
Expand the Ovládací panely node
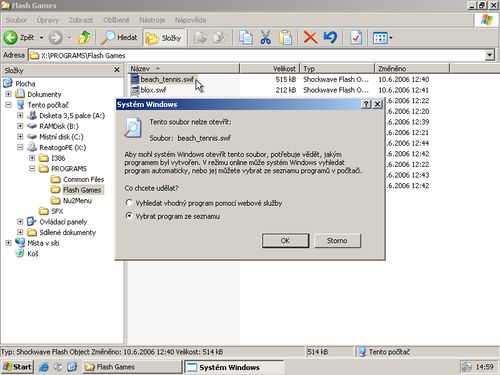[x=20, y=222]
